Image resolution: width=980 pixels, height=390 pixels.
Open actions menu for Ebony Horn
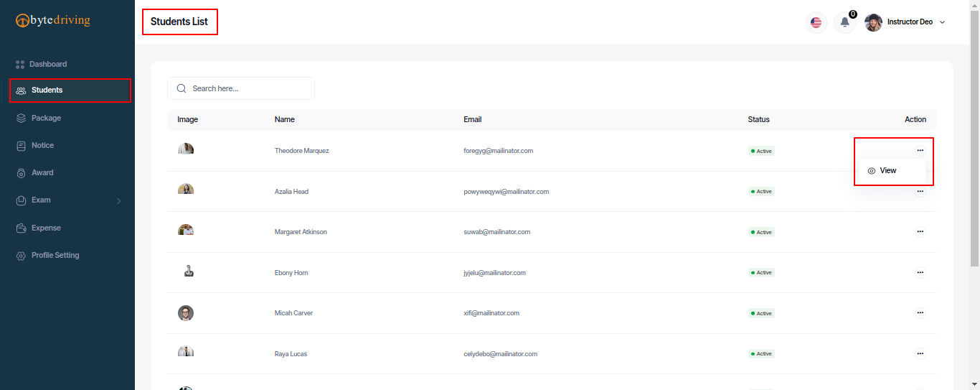920,273
